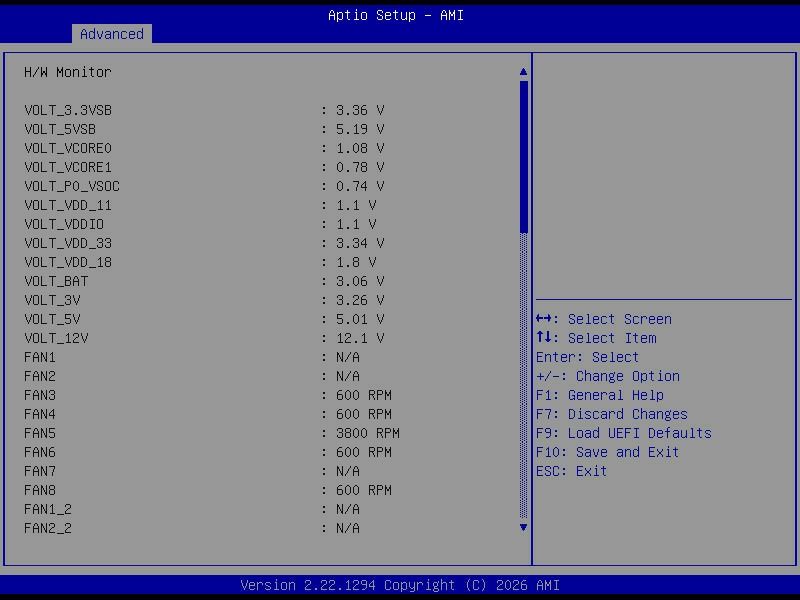Select the FAN2_2 row label

tap(48, 528)
